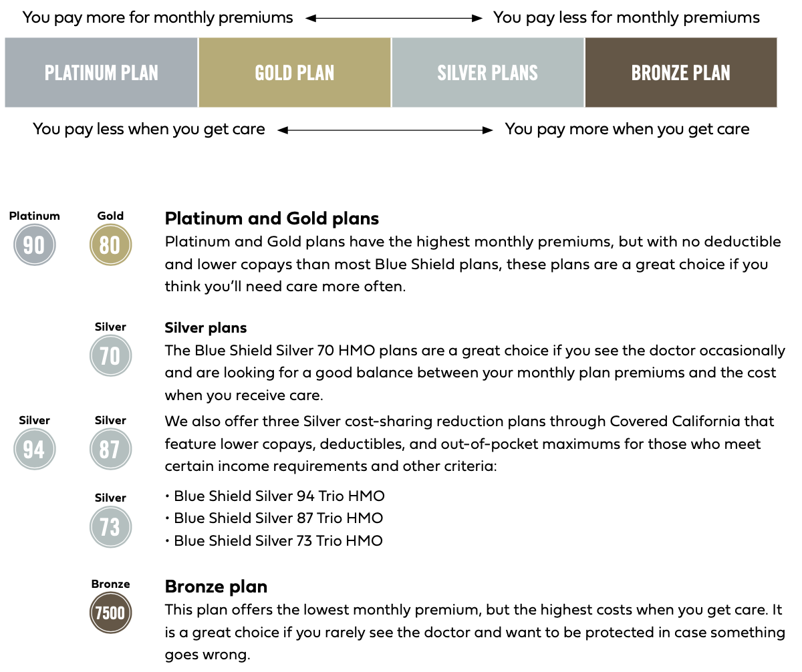Click the Bronze 7500 badge icon

click(110, 613)
